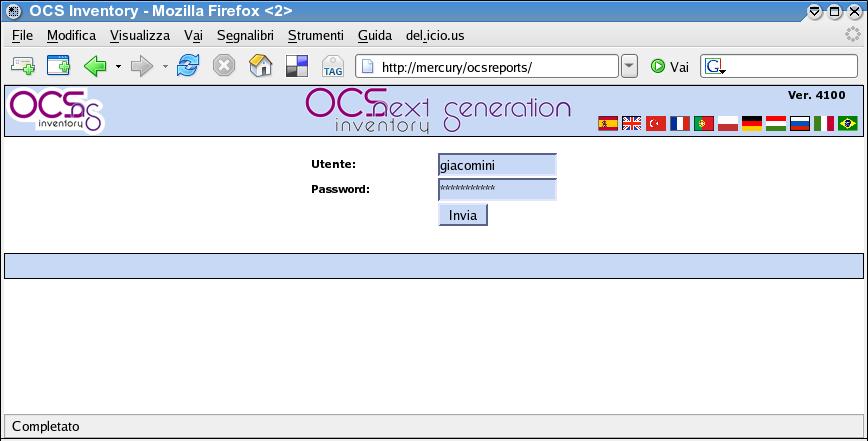Click the green Back arrow button
868x441 pixels.
tap(95, 67)
